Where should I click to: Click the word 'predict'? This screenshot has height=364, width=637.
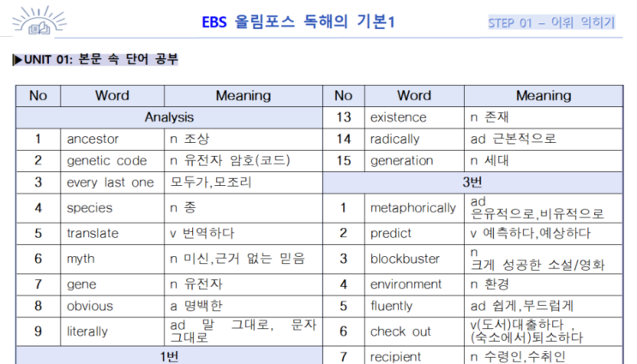point(390,233)
